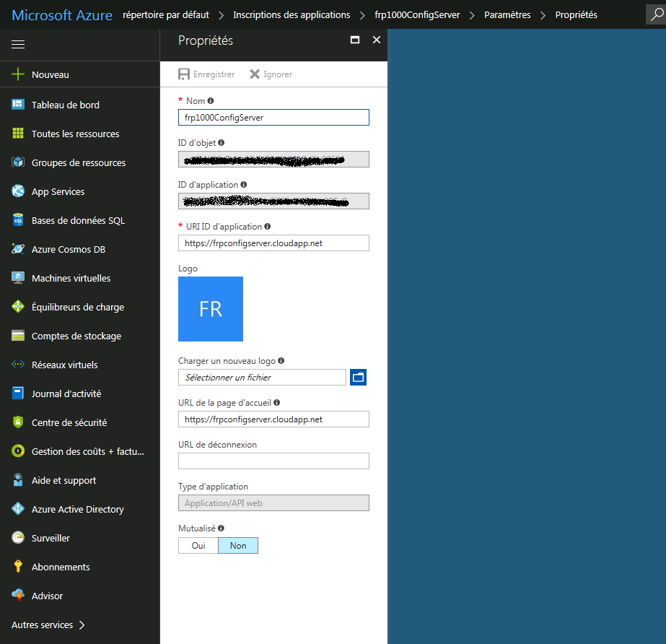666x644 pixels.
Task: Show info tooltip for URI ID d'application
Action: point(268,227)
